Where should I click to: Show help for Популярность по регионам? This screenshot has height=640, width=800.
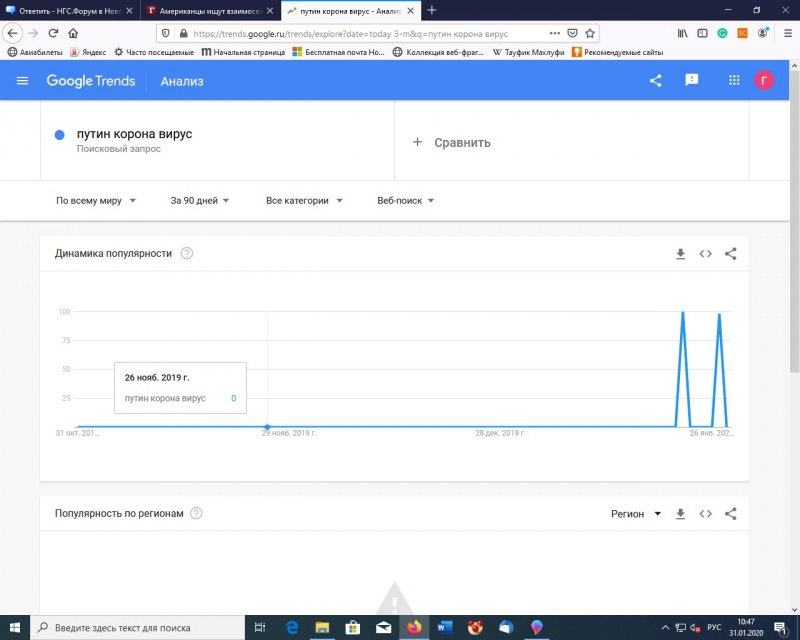point(196,513)
